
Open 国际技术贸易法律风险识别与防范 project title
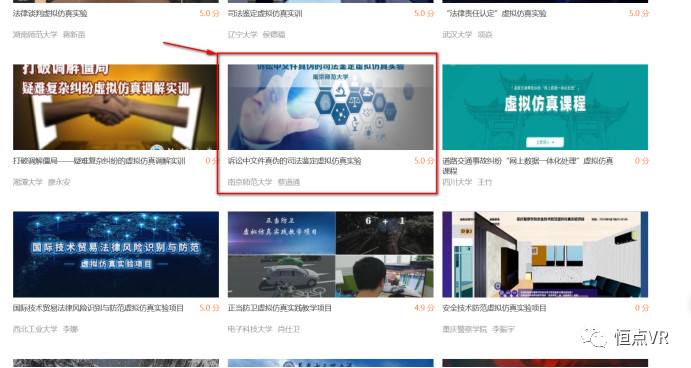(x=98, y=308)
